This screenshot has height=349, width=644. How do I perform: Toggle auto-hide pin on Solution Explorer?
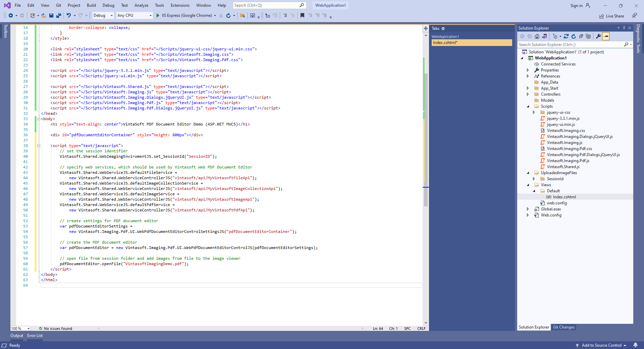624,28
